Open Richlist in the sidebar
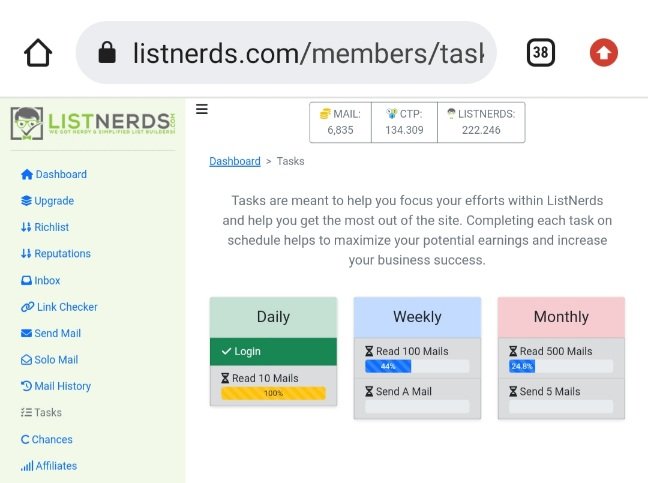This screenshot has height=483, width=648. (45, 227)
